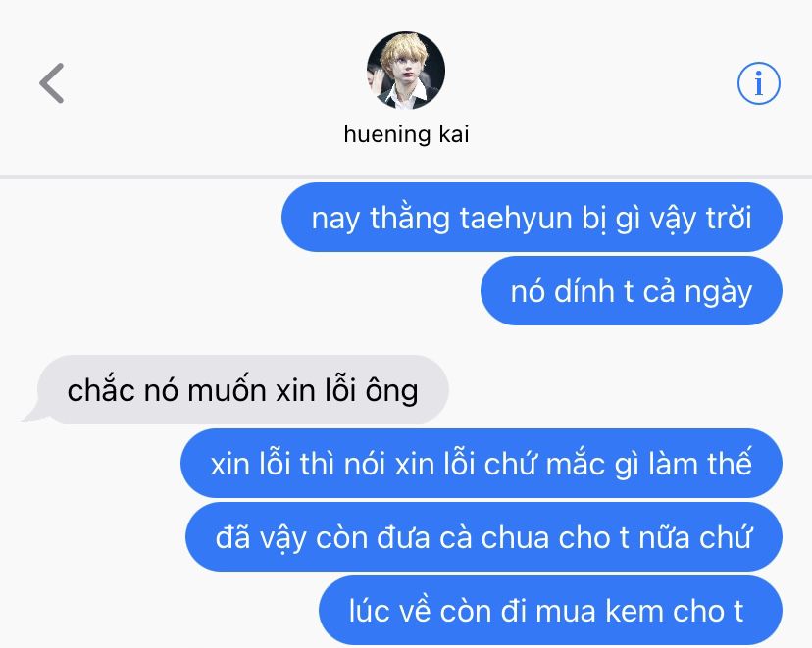812x648 pixels.
Task: Select message 'nay thằng taehyun bị gì vậy trời'
Action: point(532,218)
